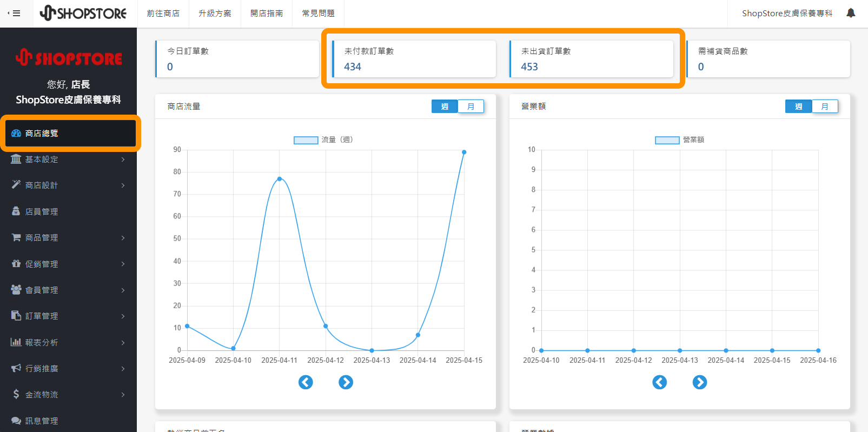Open the 今日訂單數 card

(x=237, y=59)
